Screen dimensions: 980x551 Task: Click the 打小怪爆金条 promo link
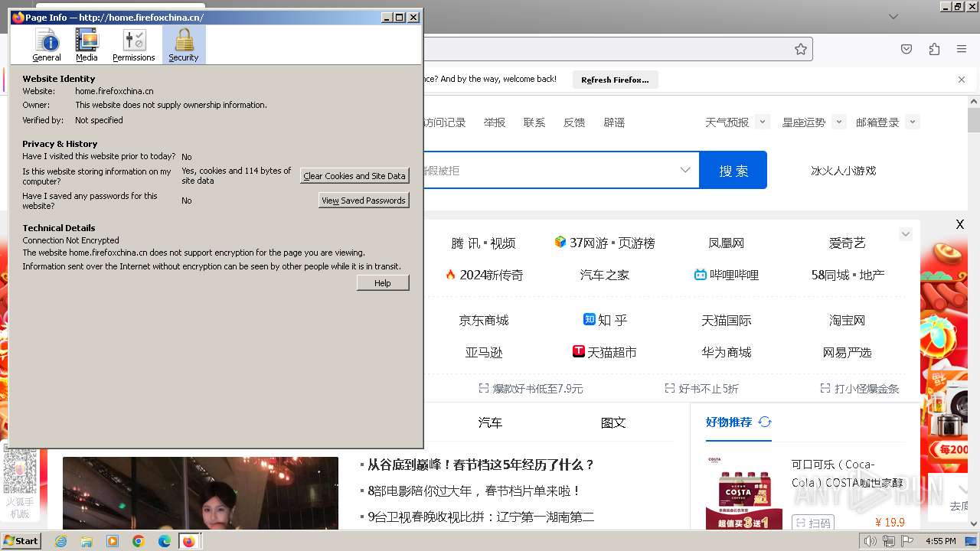tap(860, 389)
